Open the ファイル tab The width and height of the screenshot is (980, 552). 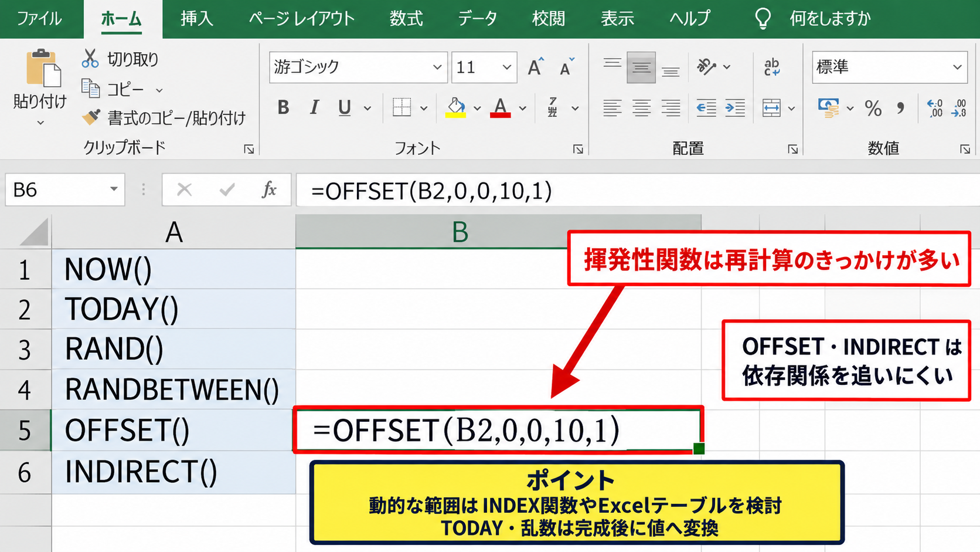pyautogui.click(x=39, y=19)
